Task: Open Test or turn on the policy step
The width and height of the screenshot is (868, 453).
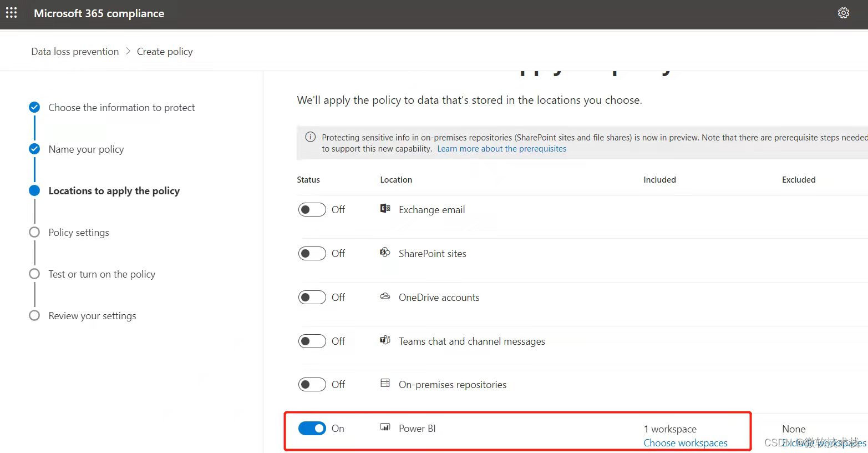Action: 102,274
